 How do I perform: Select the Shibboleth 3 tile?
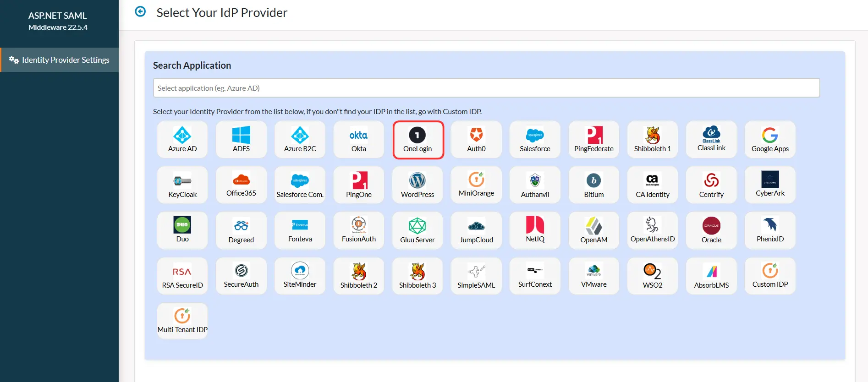pyautogui.click(x=418, y=276)
